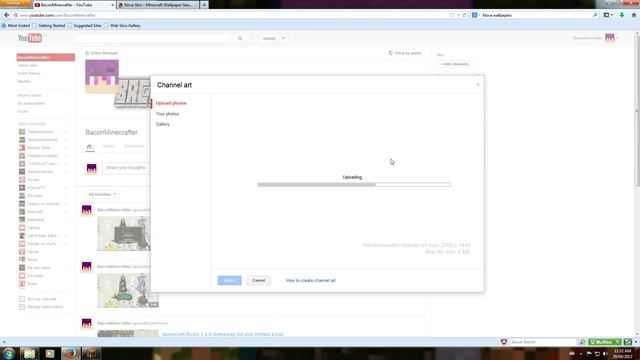Viewport: 640px width, 360px height.
Task: Click the YouTube search input field
Action: pyautogui.click(x=154, y=38)
